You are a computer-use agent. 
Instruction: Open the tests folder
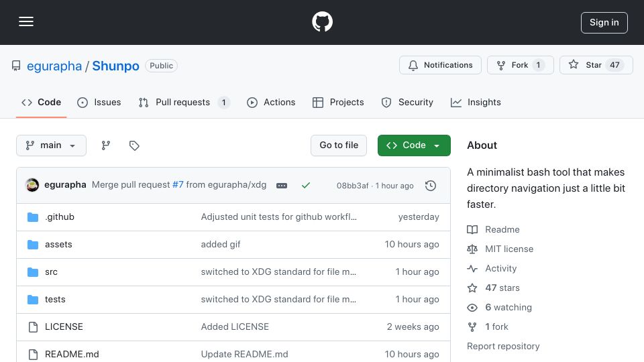[x=55, y=299]
